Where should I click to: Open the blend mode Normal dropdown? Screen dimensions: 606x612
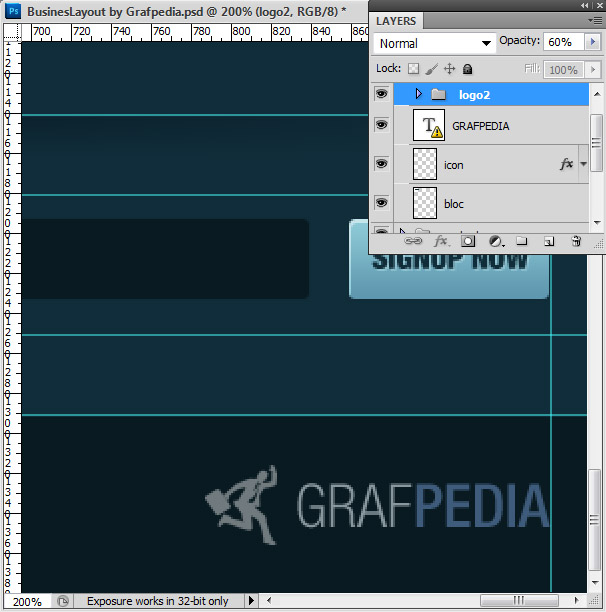pyautogui.click(x=435, y=43)
